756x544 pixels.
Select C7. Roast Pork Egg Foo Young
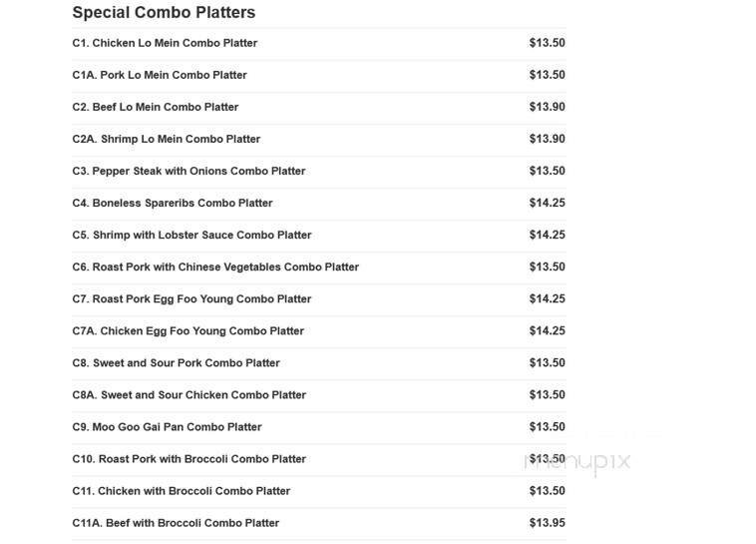pyautogui.click(x=191, y=298)
